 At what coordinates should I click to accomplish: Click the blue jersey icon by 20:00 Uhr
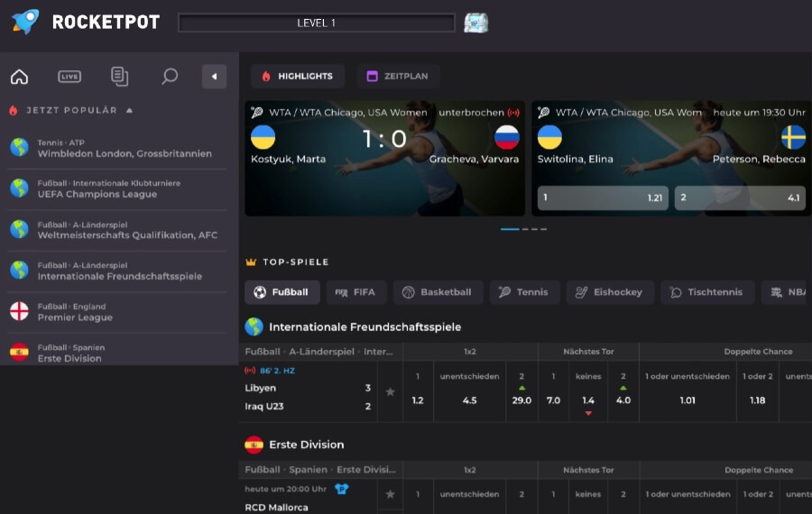click(342, 489)
